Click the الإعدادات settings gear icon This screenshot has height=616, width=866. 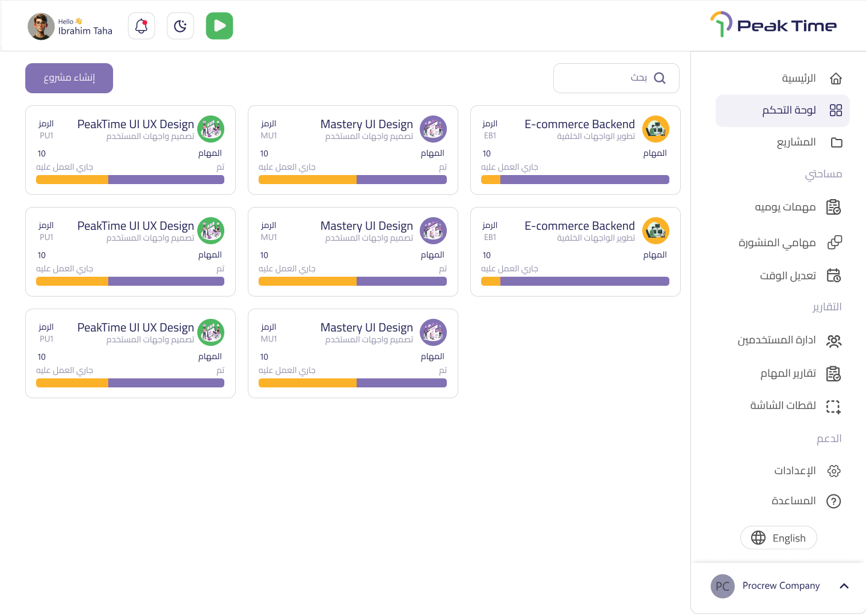point(834,471)
